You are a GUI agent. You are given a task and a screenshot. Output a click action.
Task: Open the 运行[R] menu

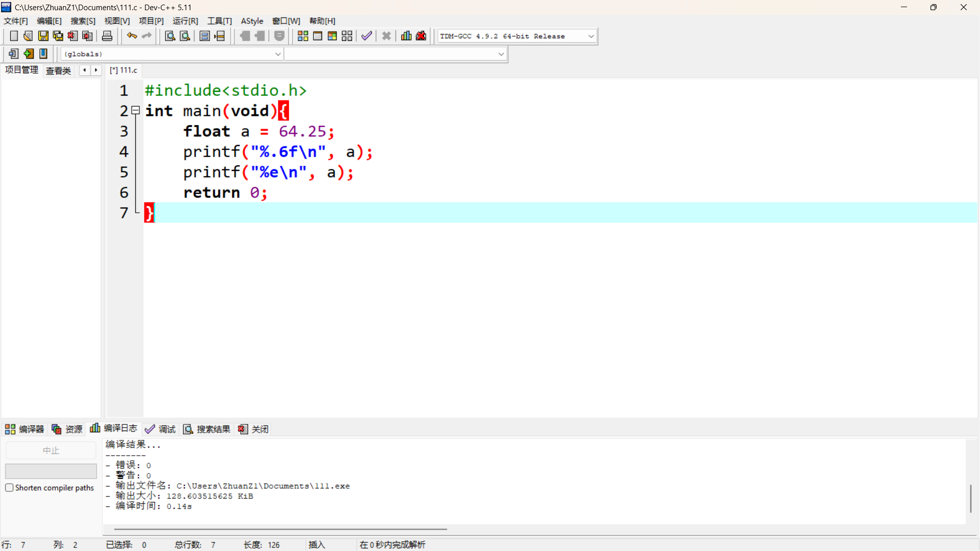coord(185,21)
